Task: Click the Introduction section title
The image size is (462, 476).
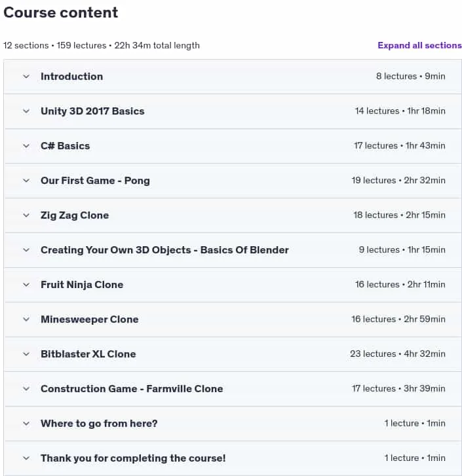Action: [x=71, y=77]
